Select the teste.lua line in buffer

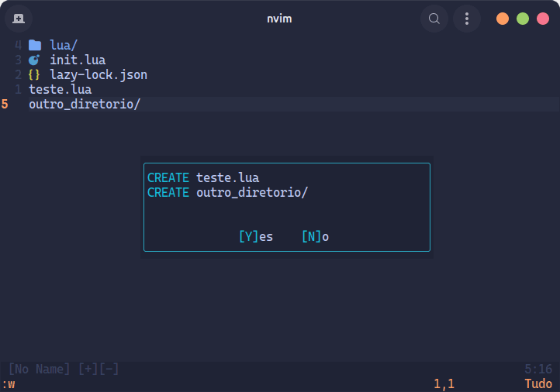(x=60, y=90)
